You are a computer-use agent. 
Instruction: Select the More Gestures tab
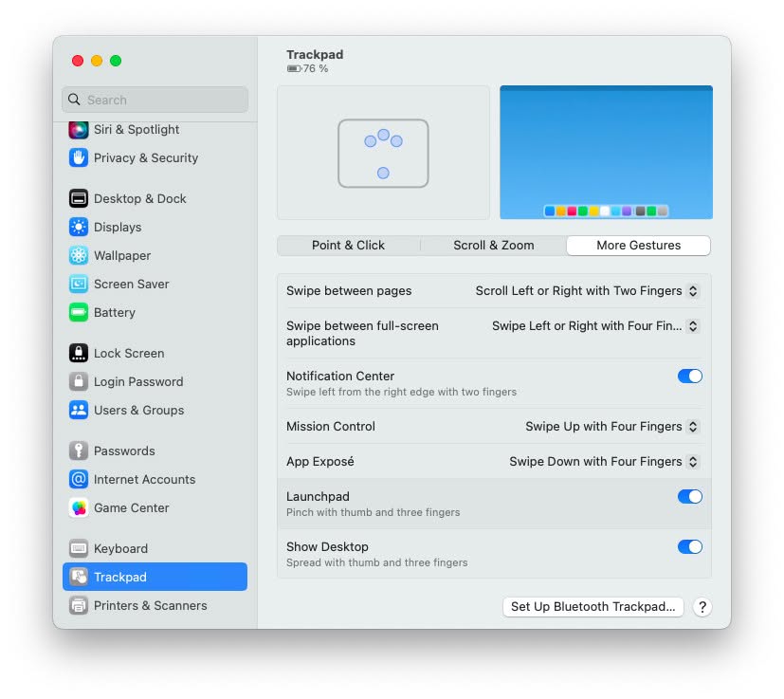coord(639,246)
